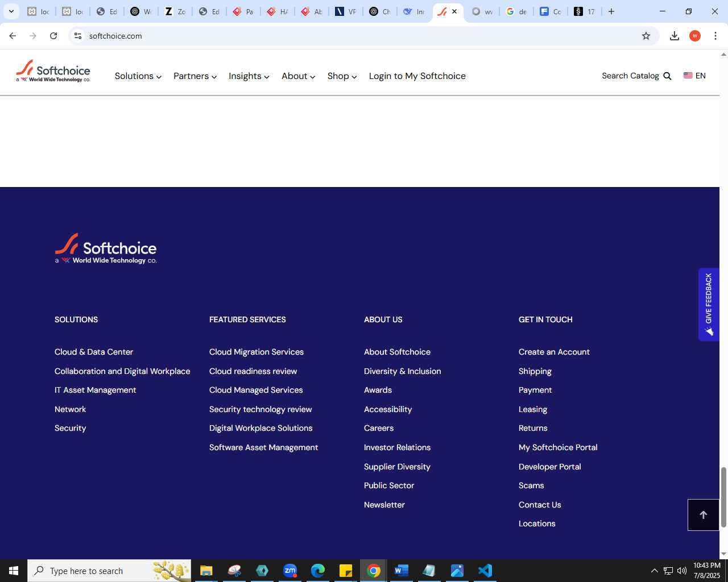Reload the page

click(x=53, y=36)
